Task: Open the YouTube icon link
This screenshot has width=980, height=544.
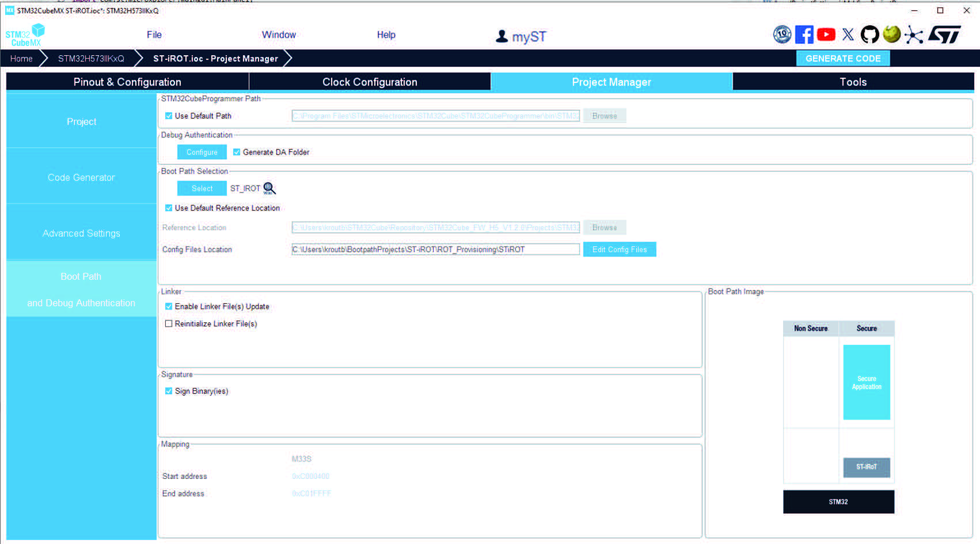Action: coord(826,35)
